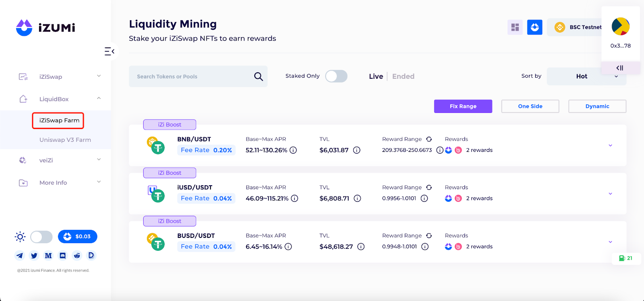Open the Discord social link icon

click(63, 255)
